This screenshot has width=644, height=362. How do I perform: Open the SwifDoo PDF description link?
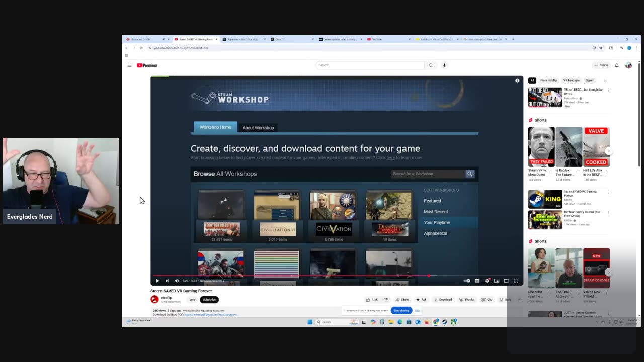coord(211,315)
